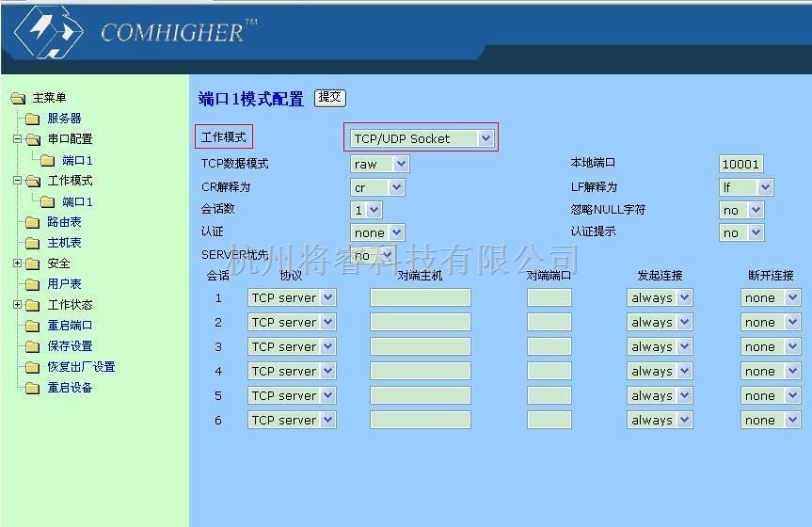Open 恢复出厂设置 menu link
The image size is (812, 527).
click(81, 367)
